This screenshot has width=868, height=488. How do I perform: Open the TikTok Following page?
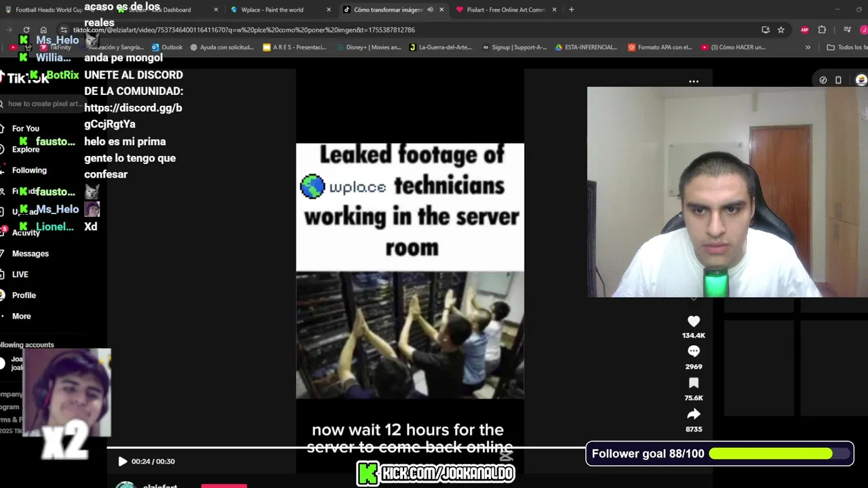29,170
